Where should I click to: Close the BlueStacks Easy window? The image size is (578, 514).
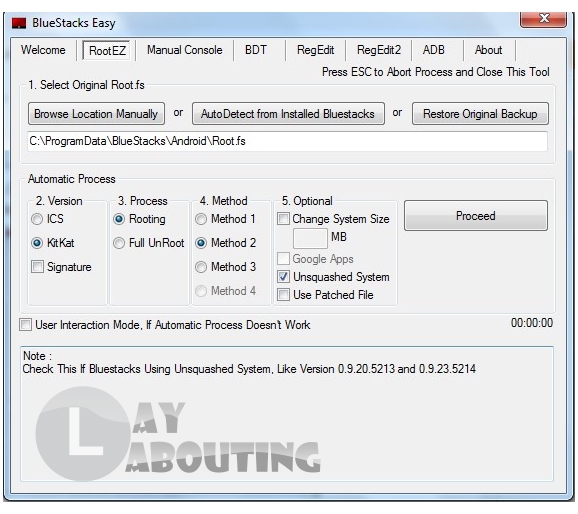543,18
